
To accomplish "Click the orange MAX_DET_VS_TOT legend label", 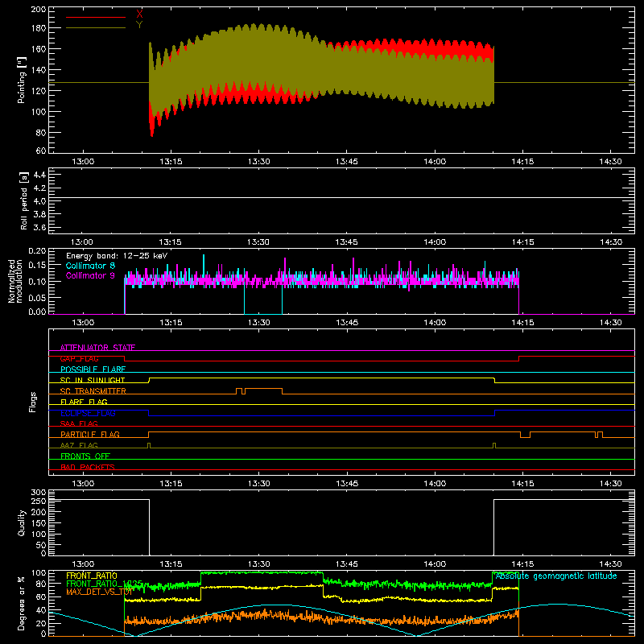I will [99, 592].
